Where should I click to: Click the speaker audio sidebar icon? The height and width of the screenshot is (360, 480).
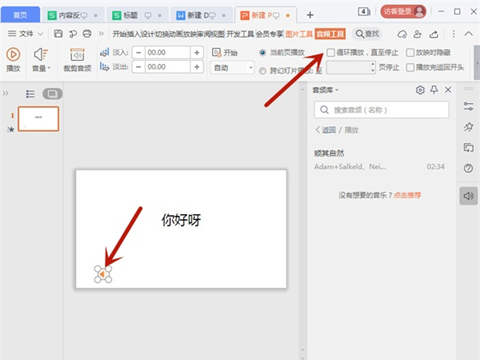[468, 196]
